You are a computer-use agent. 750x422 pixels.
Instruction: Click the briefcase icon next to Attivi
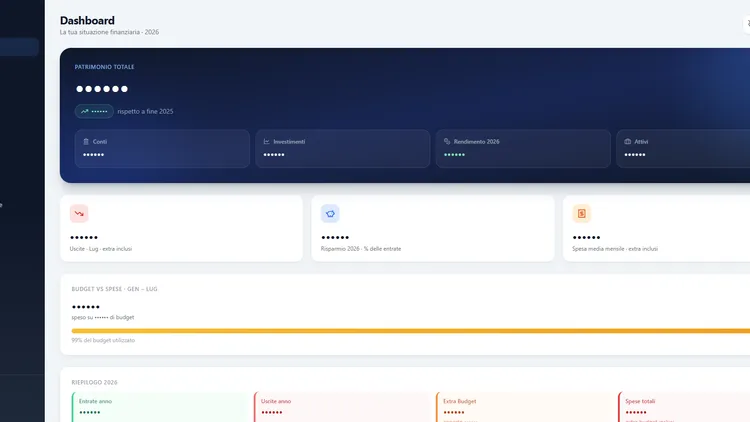(x=628, y=142)
